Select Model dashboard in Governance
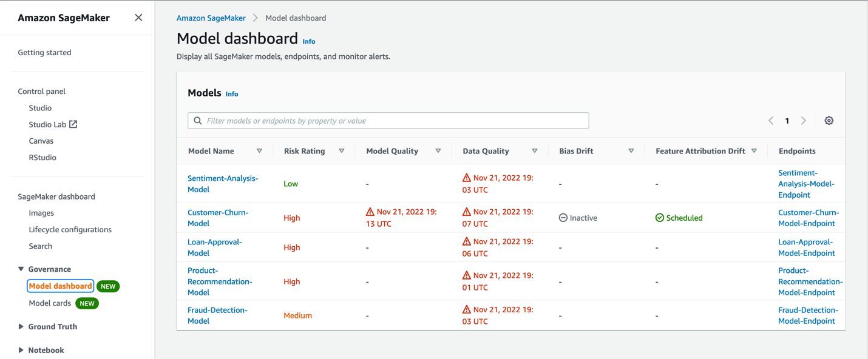 [60, 286]
